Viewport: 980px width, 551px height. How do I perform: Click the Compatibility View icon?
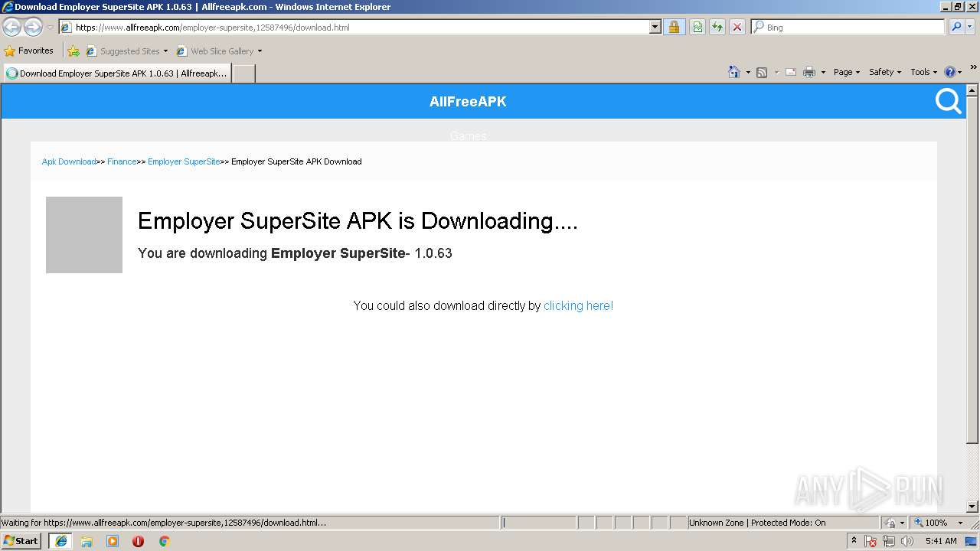pyautogui.click(x=697, y=27)
